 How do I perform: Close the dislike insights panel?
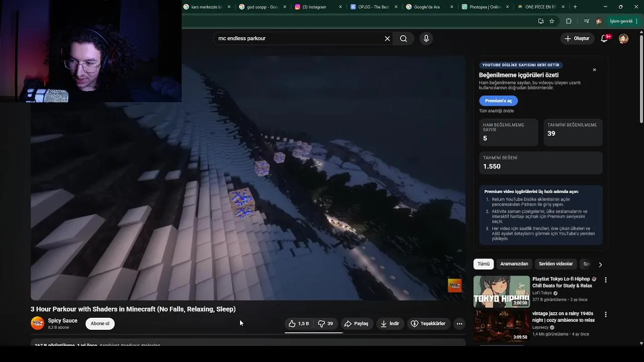pos(594,70)
